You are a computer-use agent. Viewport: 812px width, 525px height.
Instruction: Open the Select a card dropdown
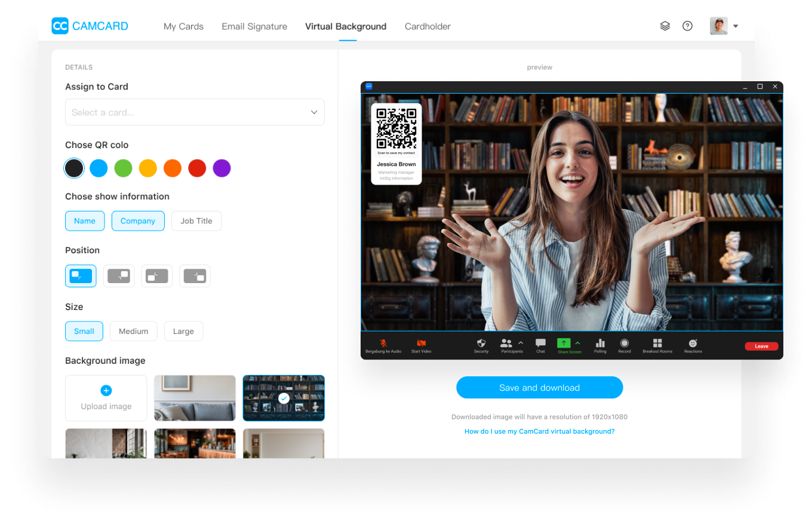(x=195, y=112)
